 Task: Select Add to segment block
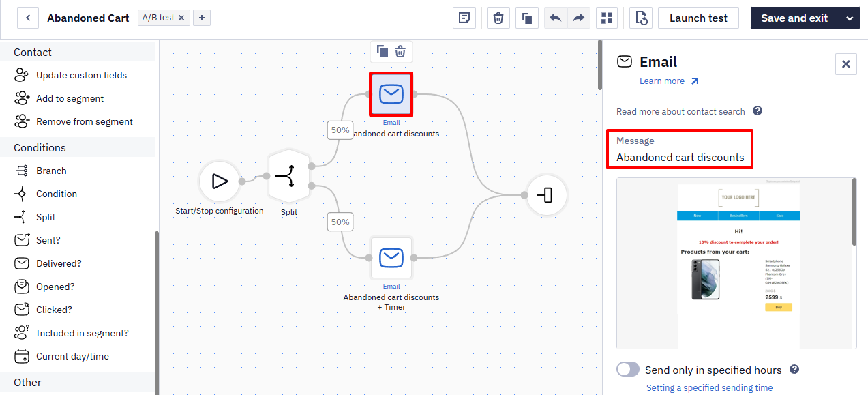70,98
